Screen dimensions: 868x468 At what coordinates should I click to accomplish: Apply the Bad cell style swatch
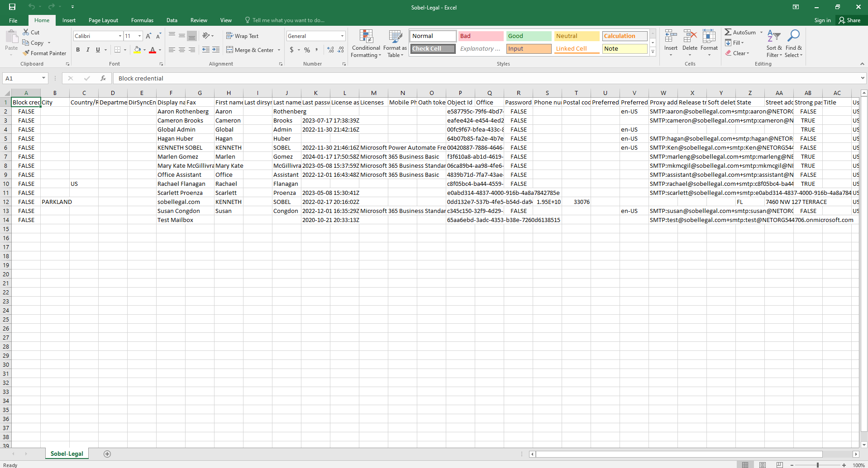pos(481,36)
